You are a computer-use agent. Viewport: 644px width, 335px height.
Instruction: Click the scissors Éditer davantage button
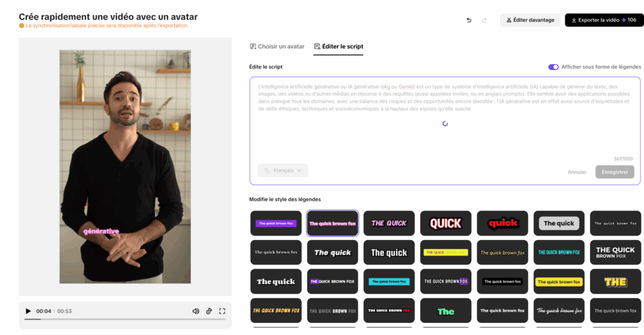pyautogui.click(x=530, y=20)
